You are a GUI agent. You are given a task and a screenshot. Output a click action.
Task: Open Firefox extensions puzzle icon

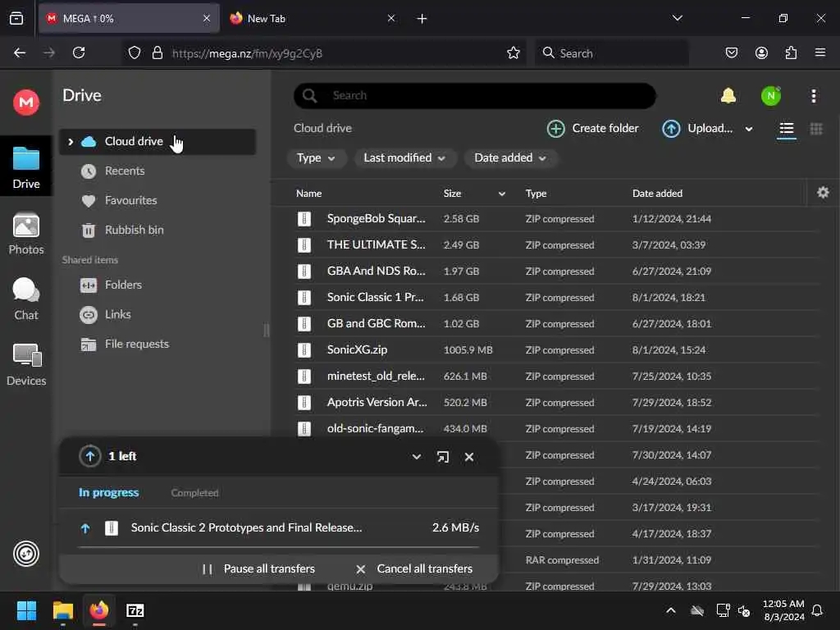(791, 52)
